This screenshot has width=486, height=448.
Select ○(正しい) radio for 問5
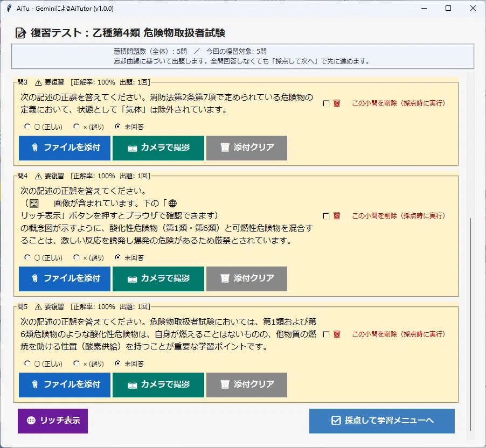click(27, 363)
